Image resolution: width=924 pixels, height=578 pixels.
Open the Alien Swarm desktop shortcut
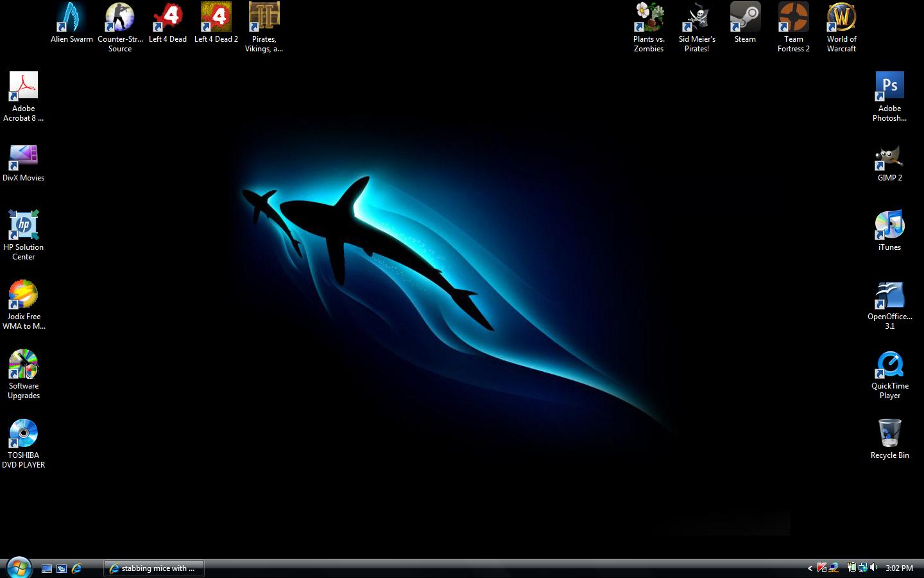(71, 18)
